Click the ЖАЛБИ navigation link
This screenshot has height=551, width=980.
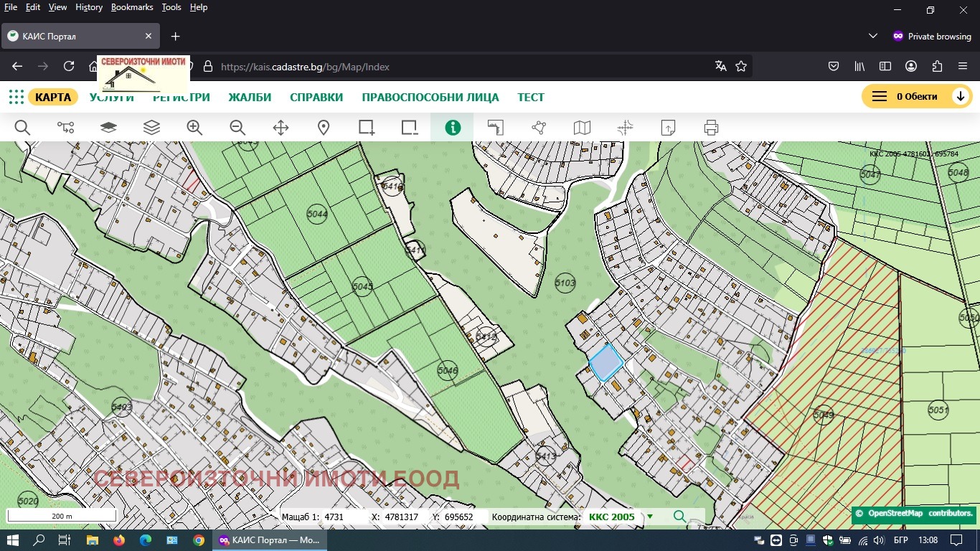(x=250, y=98)
